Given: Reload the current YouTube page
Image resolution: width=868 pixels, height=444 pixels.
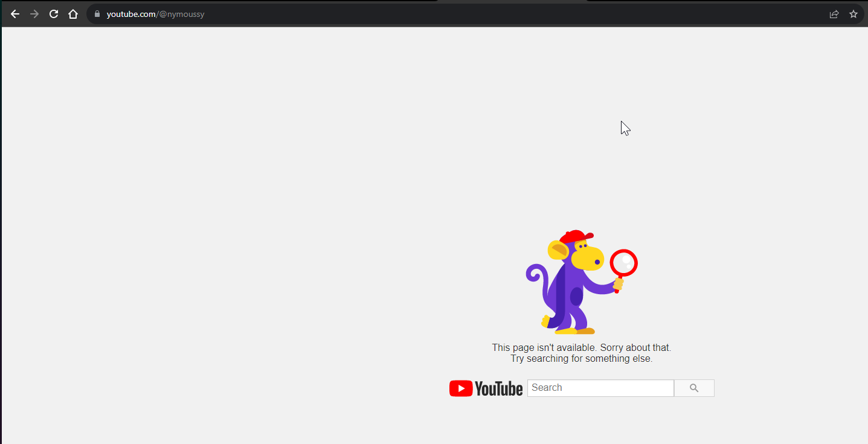Looking at the screenshot, I should tap(54, 14).
